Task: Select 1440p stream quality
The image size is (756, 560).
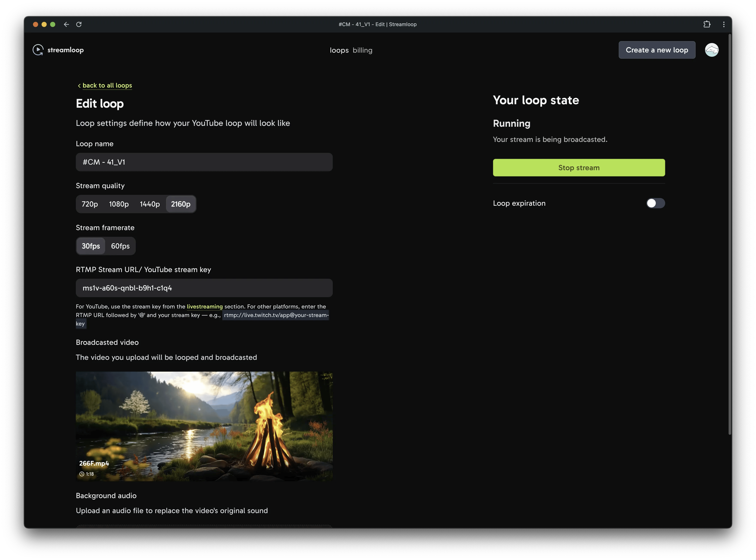Action: tap(149, 204)
